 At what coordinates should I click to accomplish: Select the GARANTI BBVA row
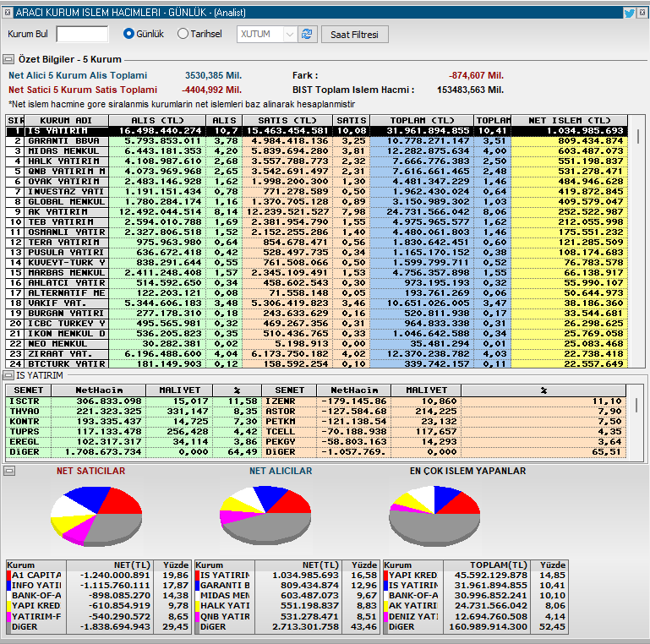(x=317, y=141)
